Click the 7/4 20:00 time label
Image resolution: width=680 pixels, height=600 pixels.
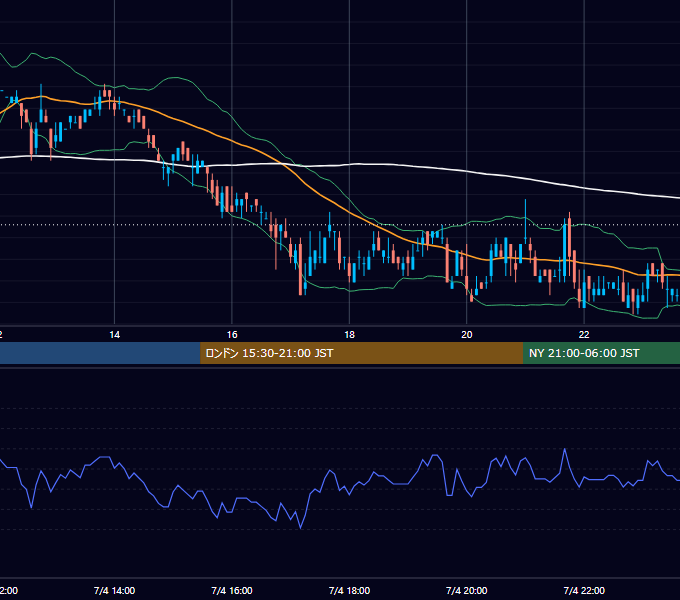coord(467,590)
